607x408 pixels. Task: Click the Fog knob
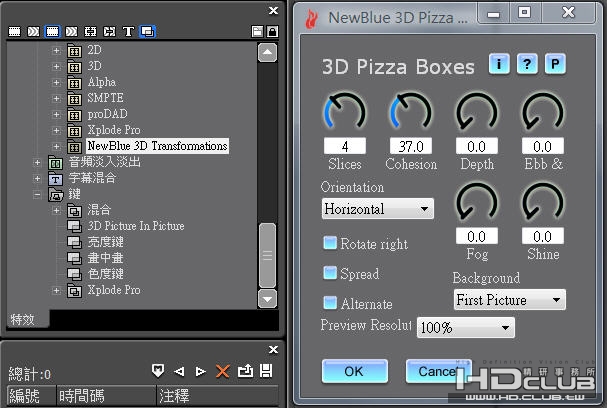[477, 202]
